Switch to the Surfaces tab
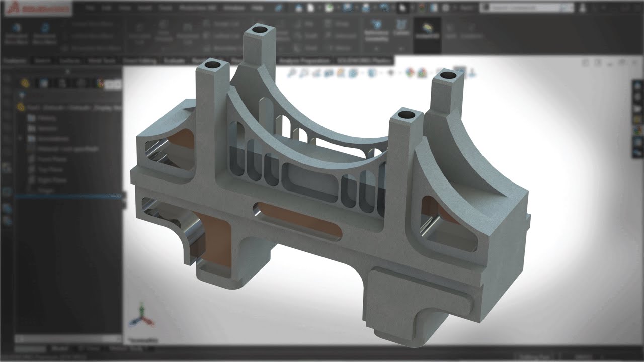The image size is (644, 362). click(70, 61)
